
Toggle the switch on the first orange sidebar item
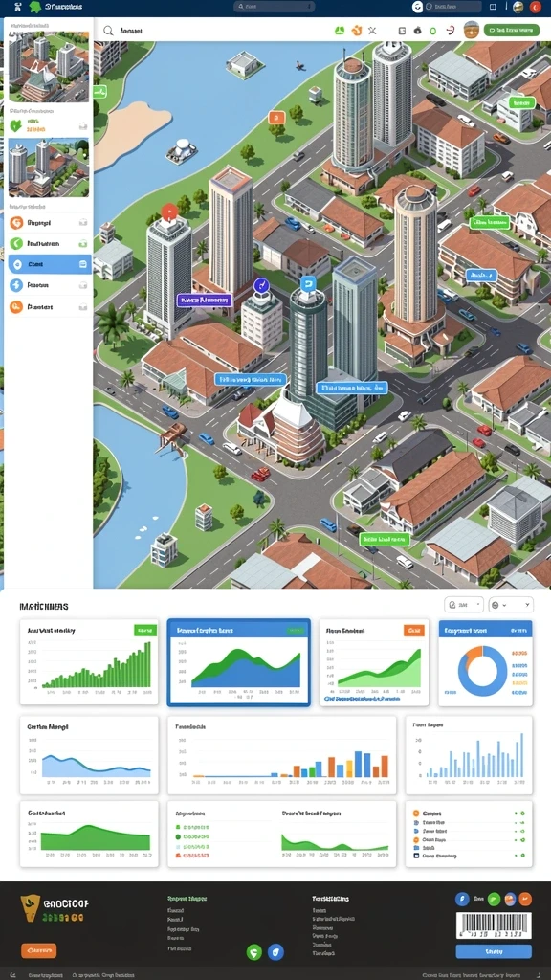point(83,222)
